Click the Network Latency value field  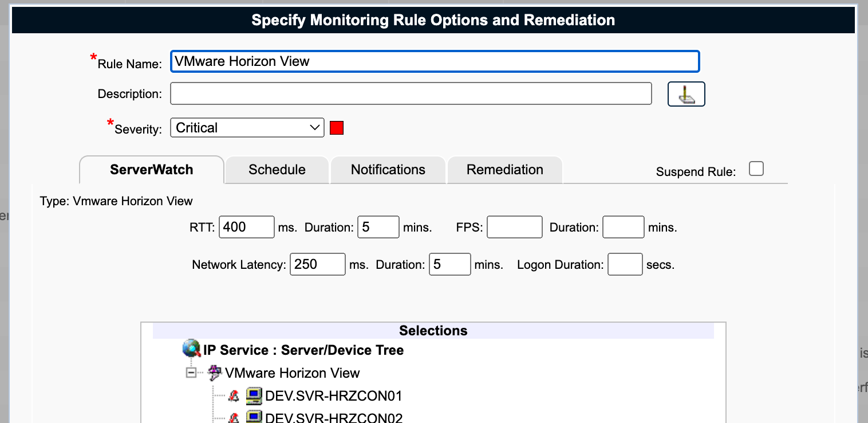318,264
